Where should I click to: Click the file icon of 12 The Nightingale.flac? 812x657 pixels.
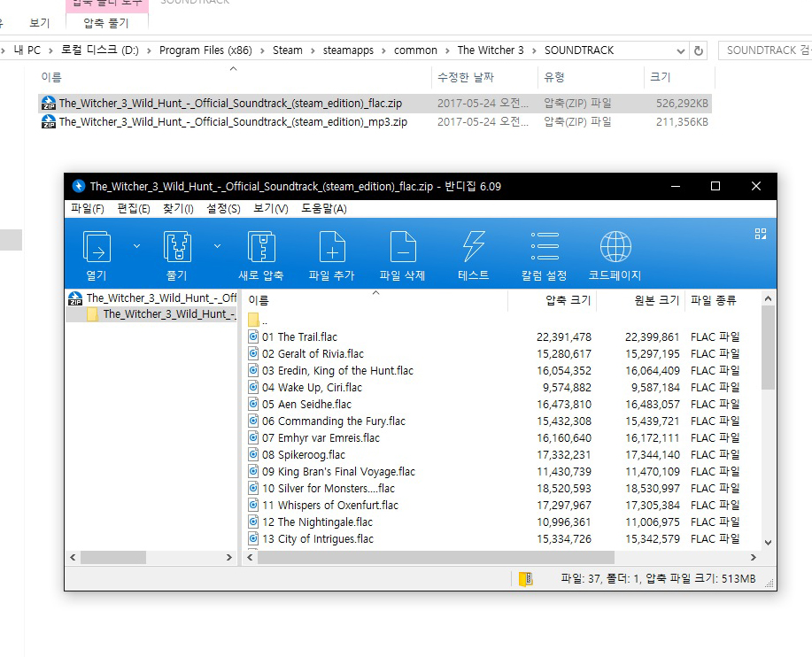(x=253, y=522)
